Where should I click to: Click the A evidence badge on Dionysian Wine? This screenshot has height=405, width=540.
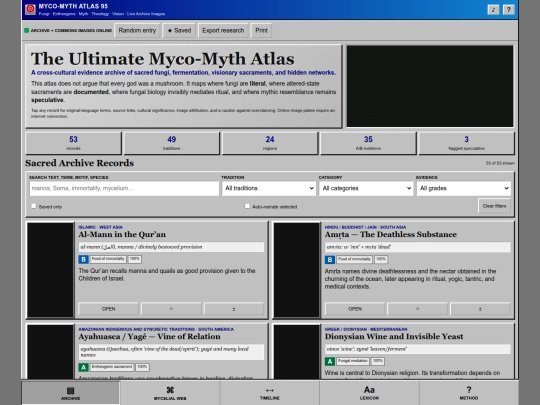click(330, 361)
